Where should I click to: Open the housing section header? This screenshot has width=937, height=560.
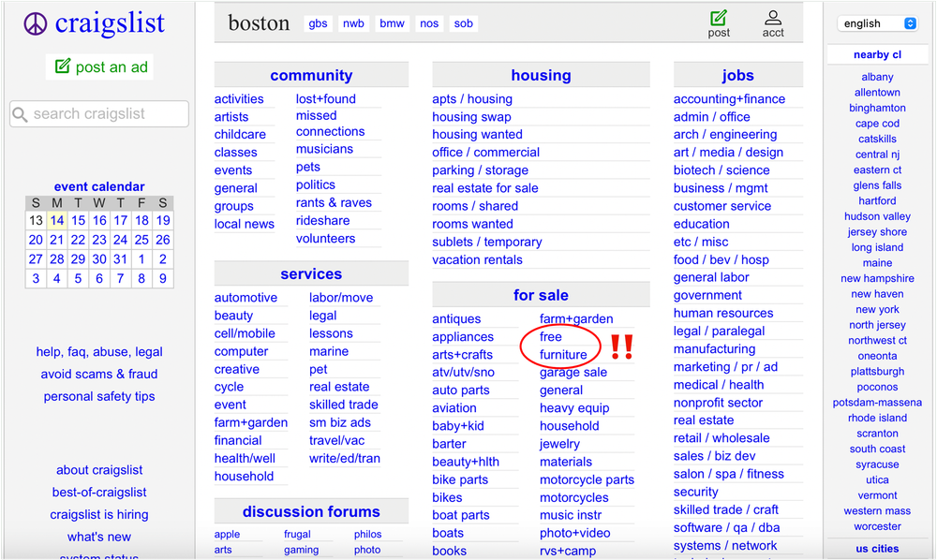pos(541,75)
